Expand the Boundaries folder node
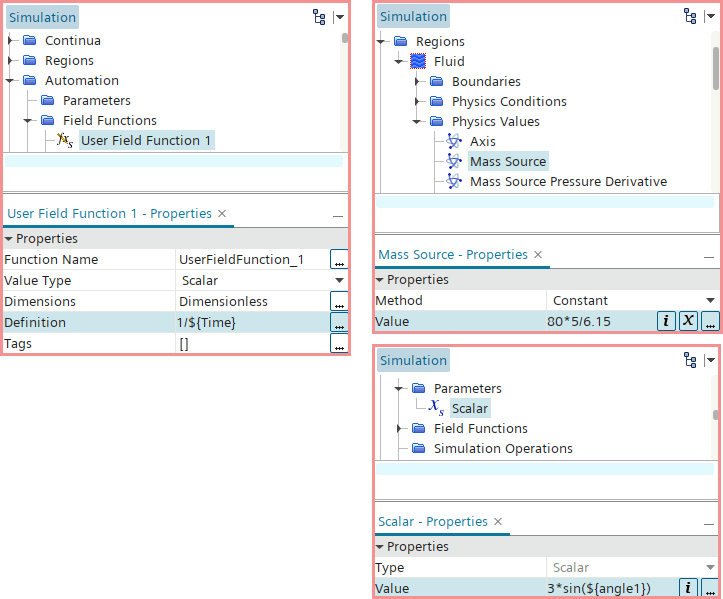Image resolution: width=723 pixels, height=599 pixels. (x=417, y=82)
